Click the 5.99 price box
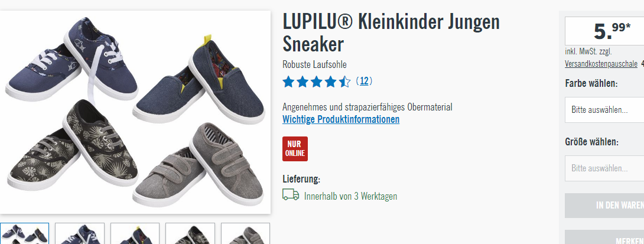Viewport: 644px width, 244px height. [x=604, y=31]
